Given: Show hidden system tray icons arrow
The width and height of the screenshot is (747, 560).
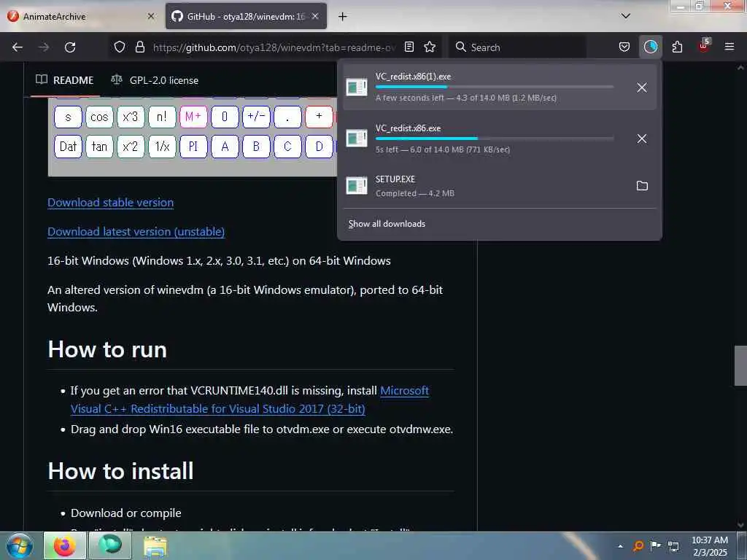Looking at the screenshot, I should pyautogui.click(x=620, y=546).
